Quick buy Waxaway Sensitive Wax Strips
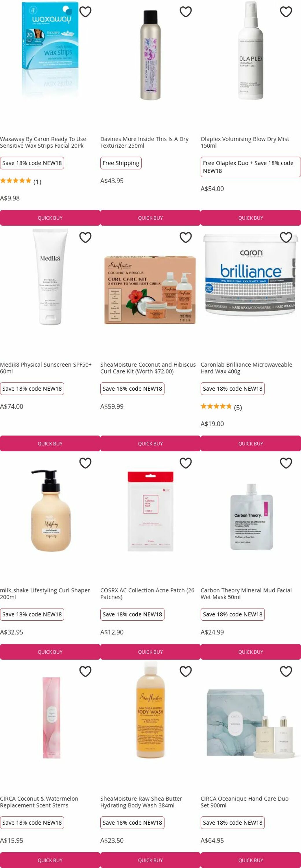 [x=50, y=218]
